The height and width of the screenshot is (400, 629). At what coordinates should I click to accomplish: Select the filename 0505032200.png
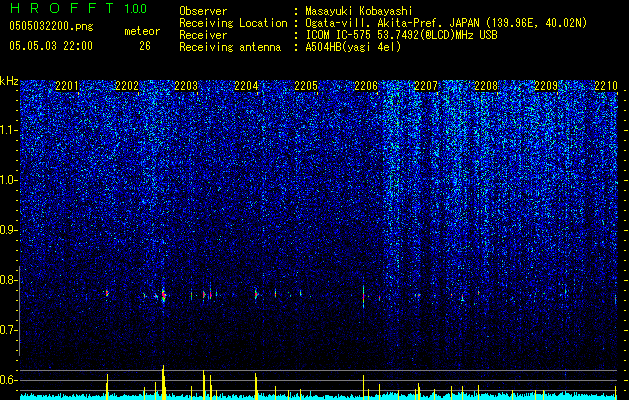(x=51, y=26)
